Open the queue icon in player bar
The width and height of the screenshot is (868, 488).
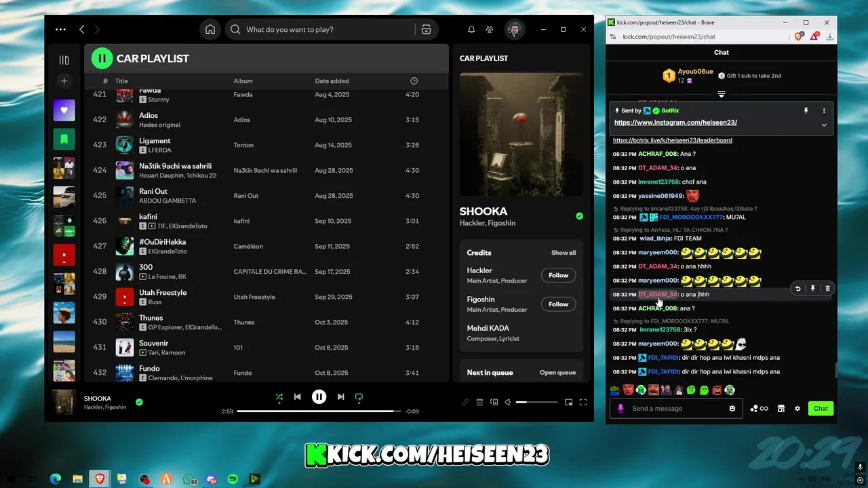pos(479,402)
